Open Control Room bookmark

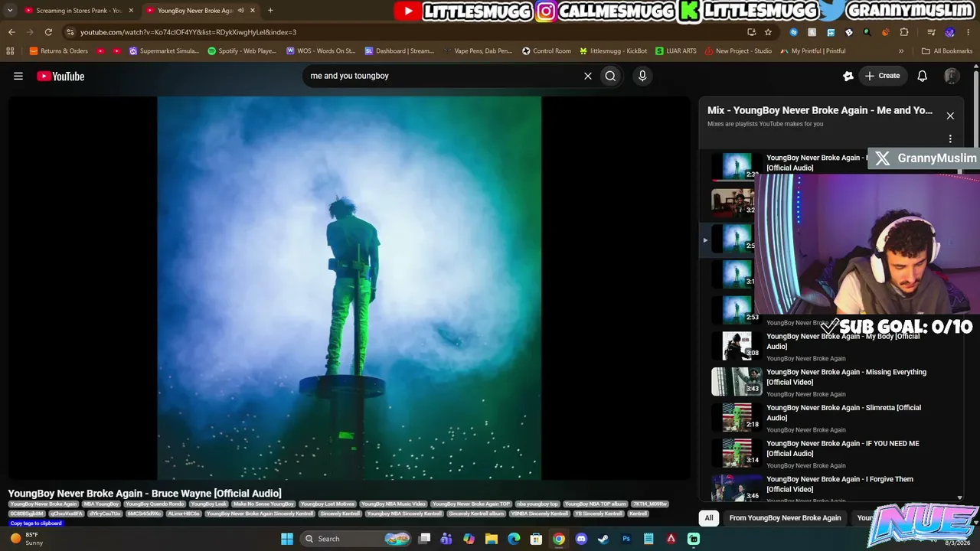tap(547, 51)
